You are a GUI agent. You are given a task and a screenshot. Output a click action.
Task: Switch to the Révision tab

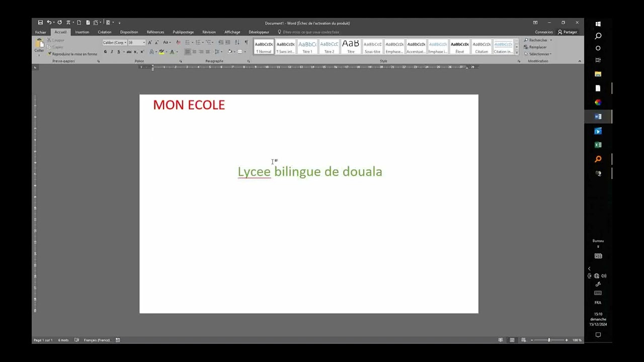209,32
